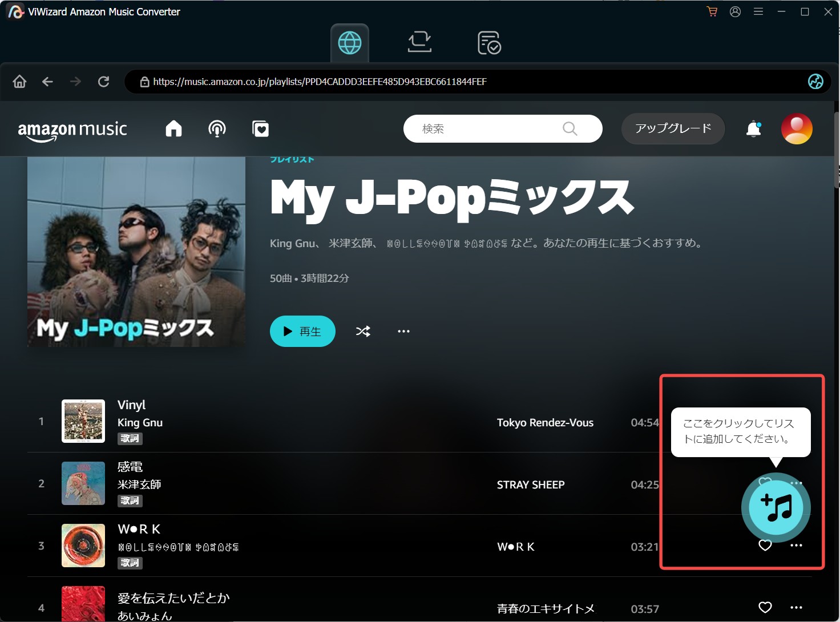Expand more options for W●R K track
Screen dimensions: 840x622
coord(796,546)
